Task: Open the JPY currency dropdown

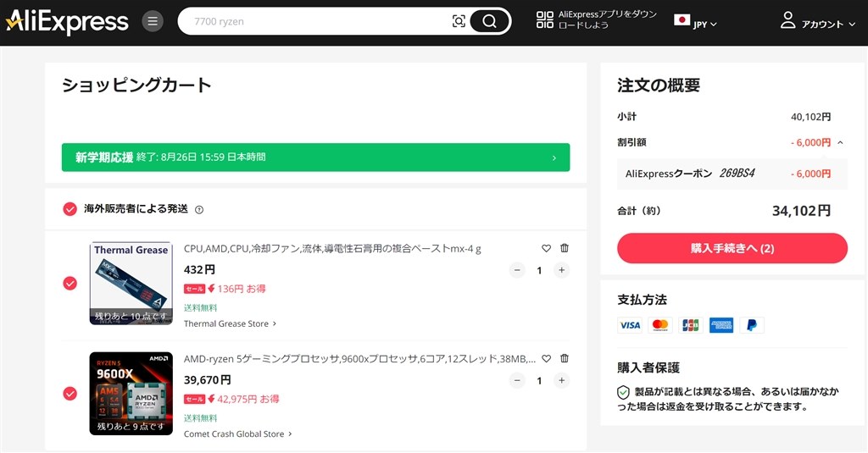Action: point(704,25)
